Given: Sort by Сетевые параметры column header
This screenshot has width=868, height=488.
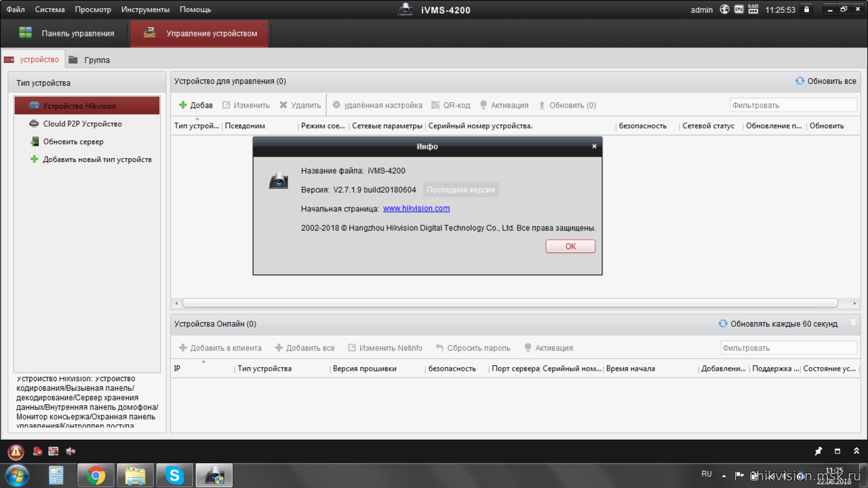Looking at the screenshot, I should click(x=387, y=126).
